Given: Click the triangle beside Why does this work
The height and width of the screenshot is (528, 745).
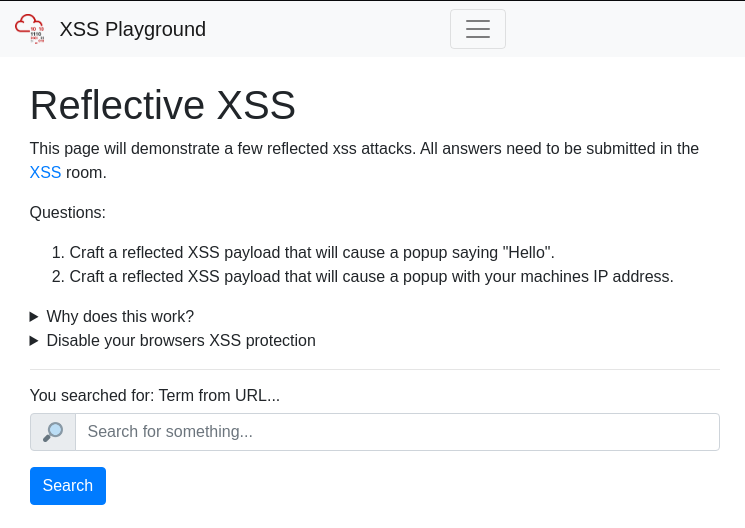Looking at the screenshot, I should pyautogui.click(x=34, y=317).
